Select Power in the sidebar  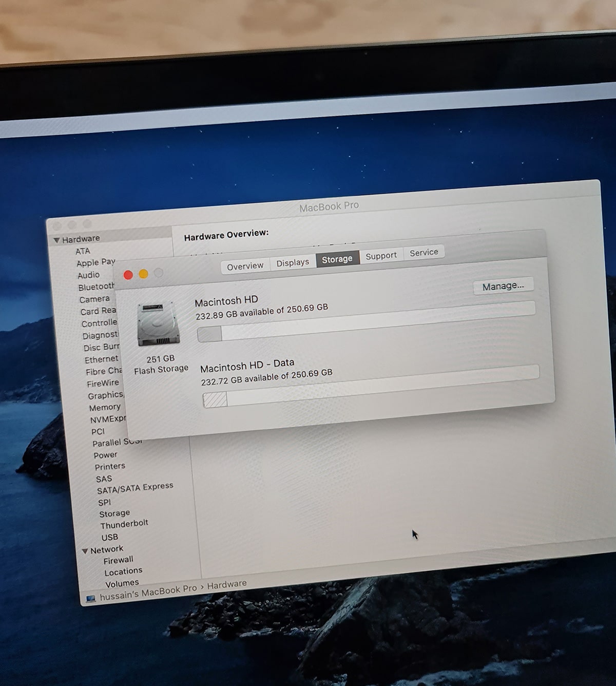click(105, 455)
